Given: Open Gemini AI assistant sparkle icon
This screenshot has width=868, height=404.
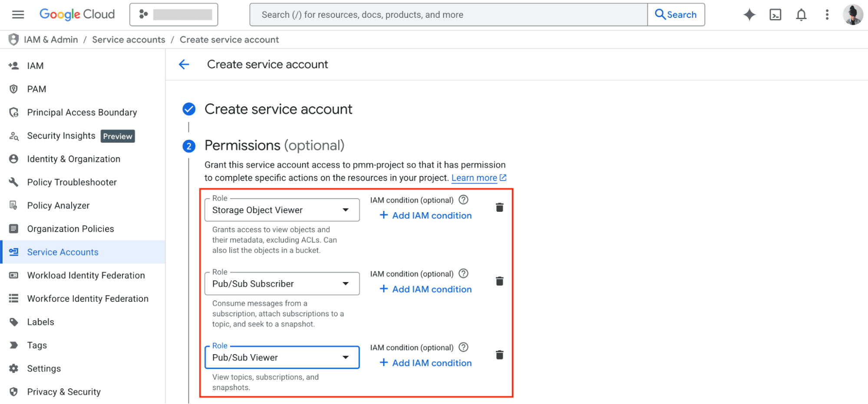Looking at the screenshot, I should 749,15.
